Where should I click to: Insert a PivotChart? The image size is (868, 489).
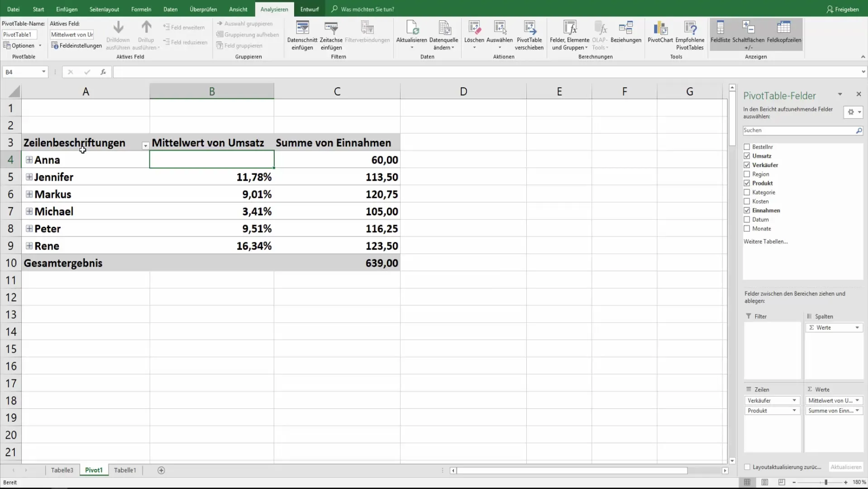(x=660, y=33)
